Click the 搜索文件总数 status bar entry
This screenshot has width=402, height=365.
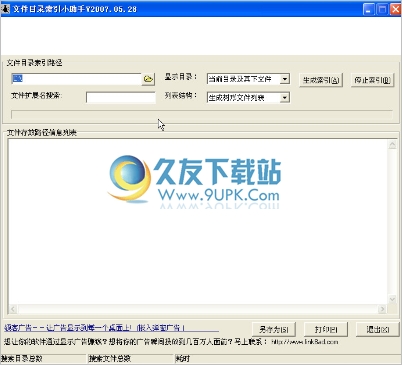pyautogui.click(x=131, y=359)
